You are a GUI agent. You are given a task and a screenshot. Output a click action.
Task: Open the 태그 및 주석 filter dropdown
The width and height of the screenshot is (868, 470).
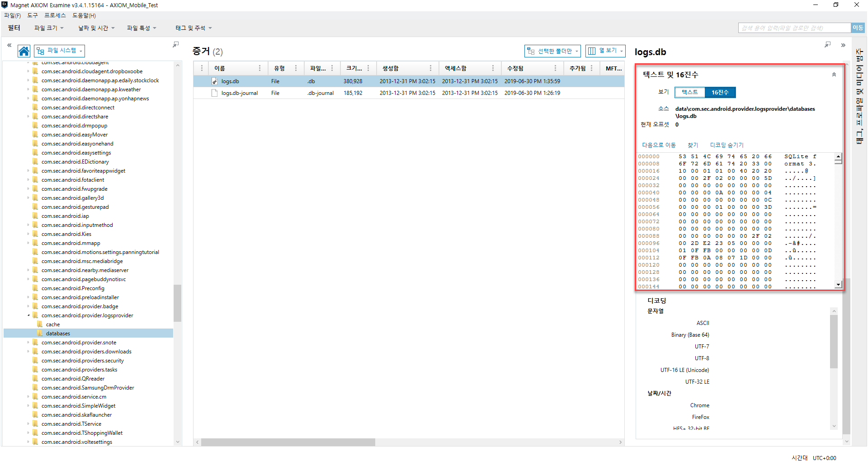[x=193, y=28]
